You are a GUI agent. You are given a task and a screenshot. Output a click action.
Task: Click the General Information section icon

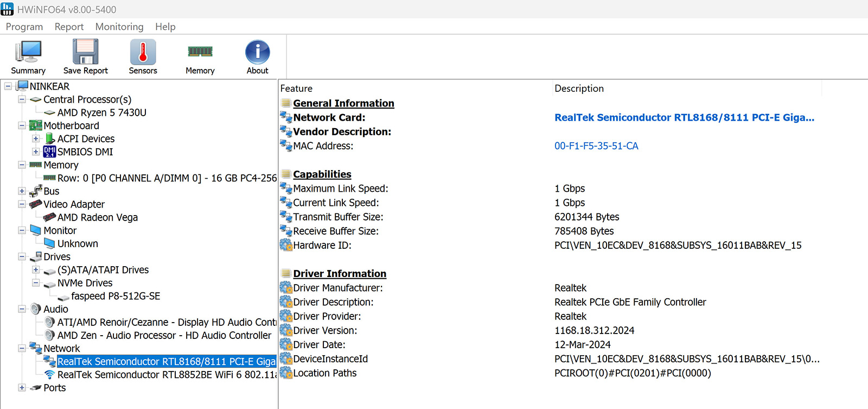click(286, 103)
